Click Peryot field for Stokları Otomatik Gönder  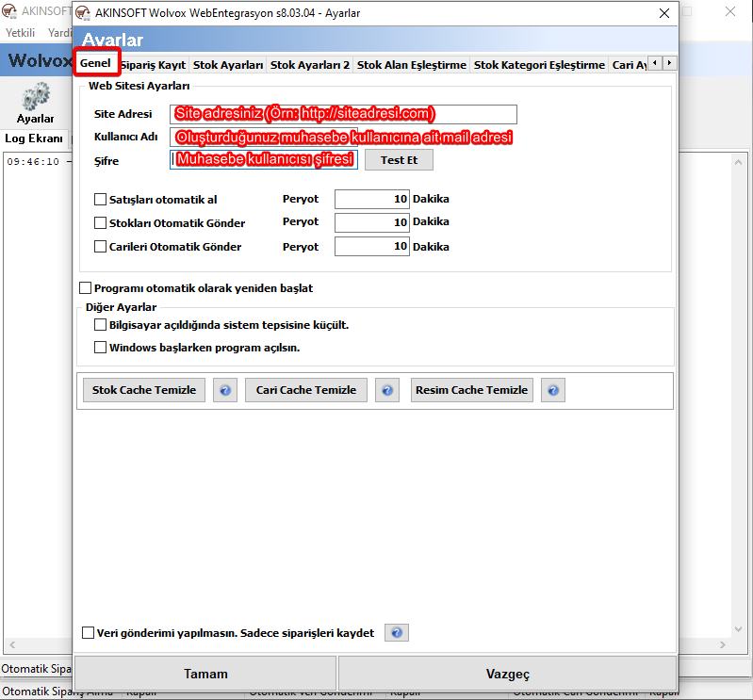coord(371,222)
